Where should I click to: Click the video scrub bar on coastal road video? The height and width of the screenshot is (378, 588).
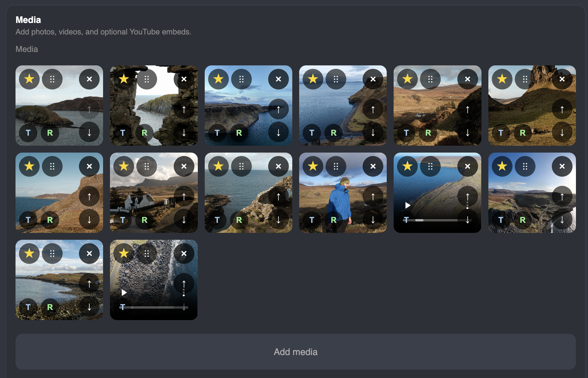[x=437, y=220]
